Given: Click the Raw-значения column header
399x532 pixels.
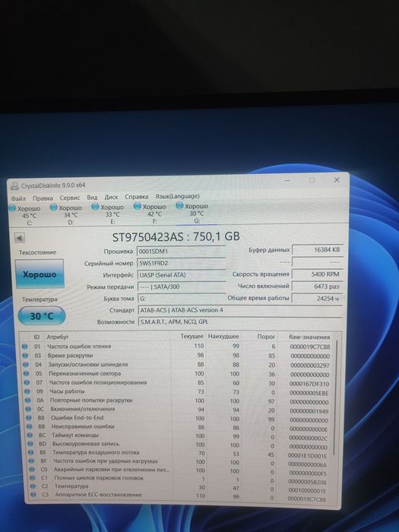Looking at the screenshot, I should (309, 337).
